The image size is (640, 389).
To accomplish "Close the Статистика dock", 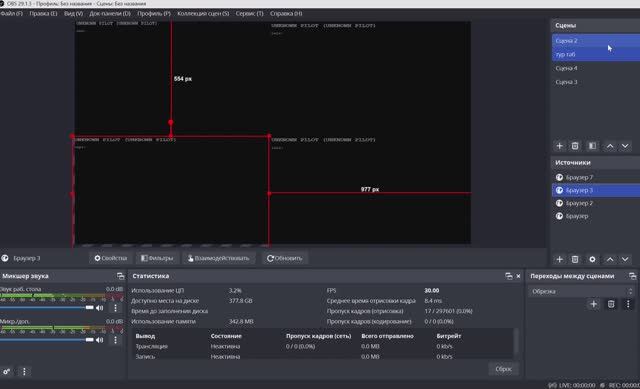I will click(518, 276).
